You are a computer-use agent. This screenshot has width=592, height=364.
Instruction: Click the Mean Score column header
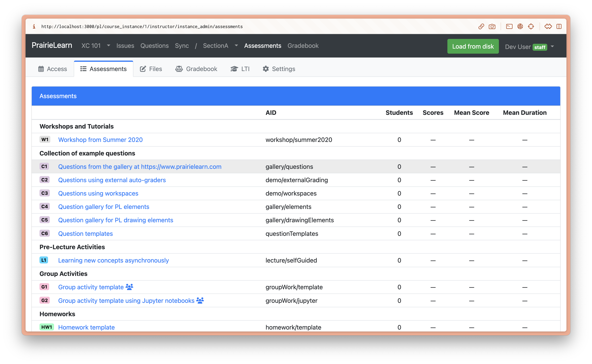(x=471, y=112)
